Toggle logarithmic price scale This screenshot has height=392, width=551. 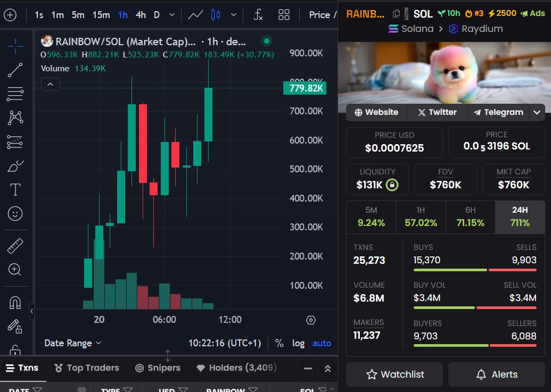click(299, 343)
